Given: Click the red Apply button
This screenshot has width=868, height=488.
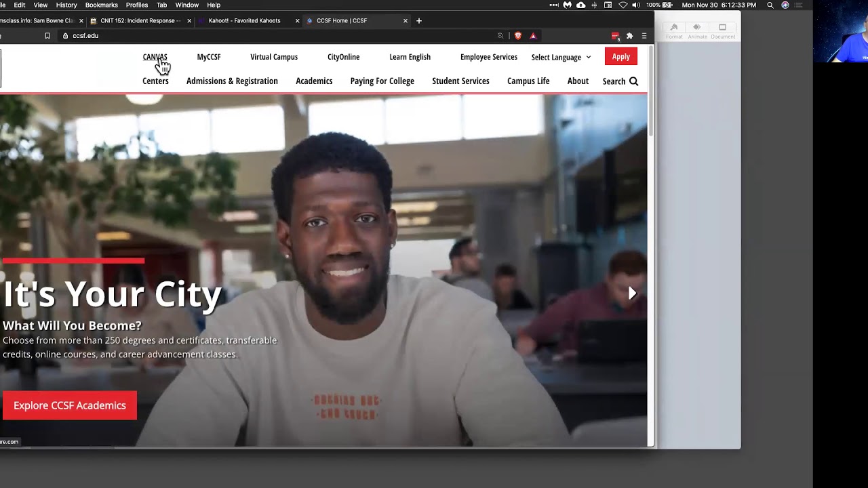Looking at the screenshot, I should [621, 57].
